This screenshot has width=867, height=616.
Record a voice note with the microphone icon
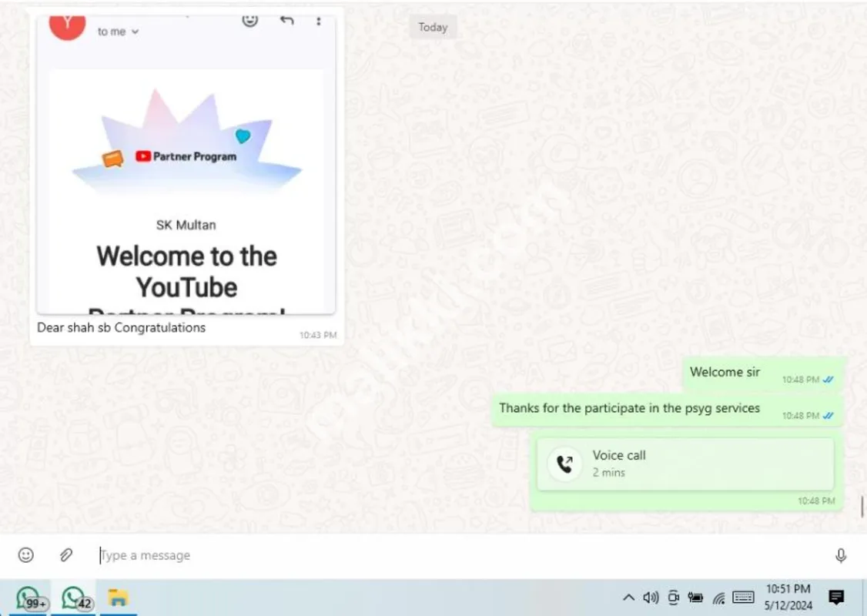click(x=840, y=555)
